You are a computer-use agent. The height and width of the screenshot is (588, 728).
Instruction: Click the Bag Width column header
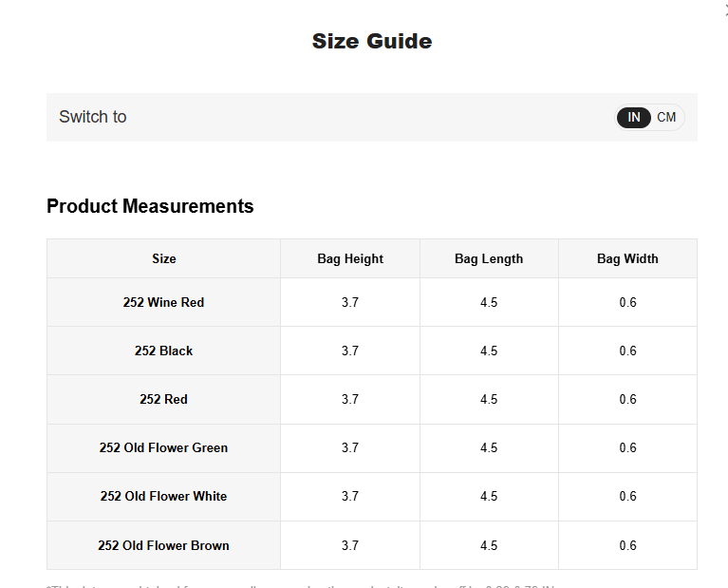tap(627, 259)
